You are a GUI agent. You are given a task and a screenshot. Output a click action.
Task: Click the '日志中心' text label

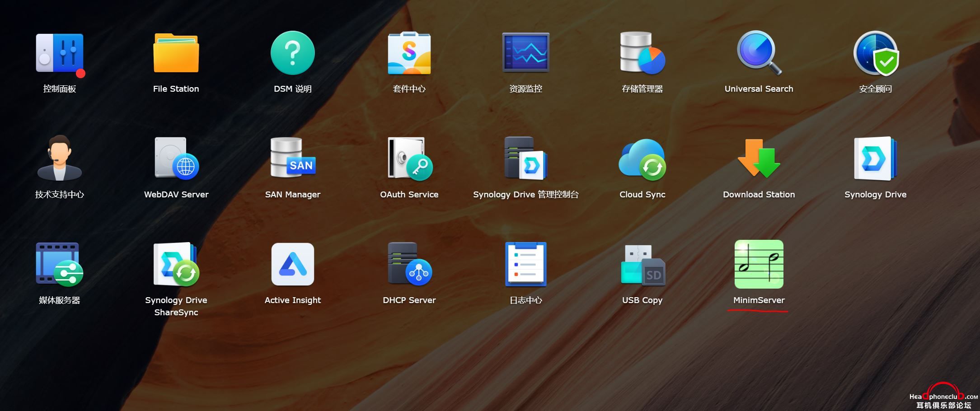click(x=526, y=300)
